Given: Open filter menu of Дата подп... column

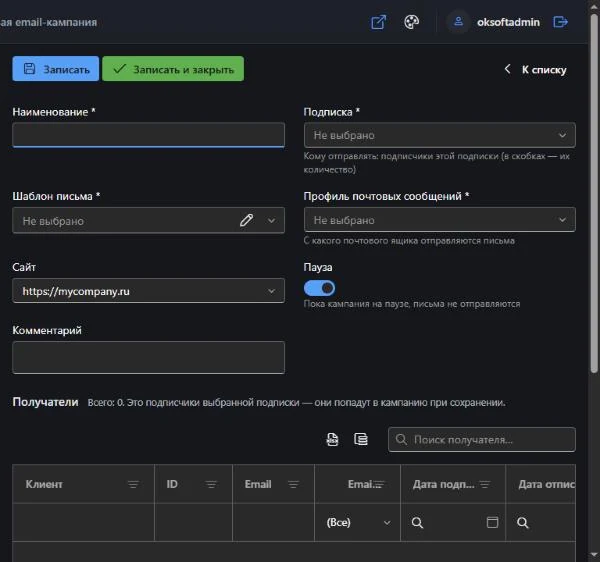Looking at the screenshot, I should (485, 484).
